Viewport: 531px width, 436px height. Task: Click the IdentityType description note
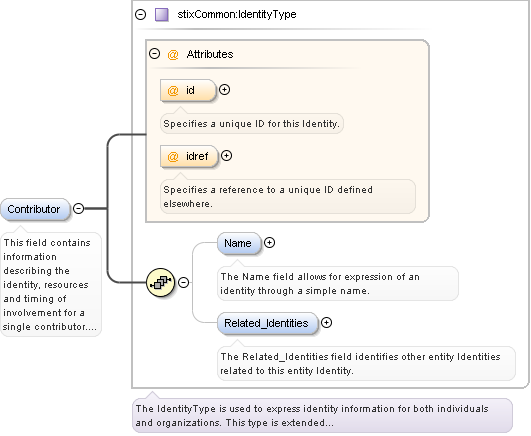click(322, 416)
